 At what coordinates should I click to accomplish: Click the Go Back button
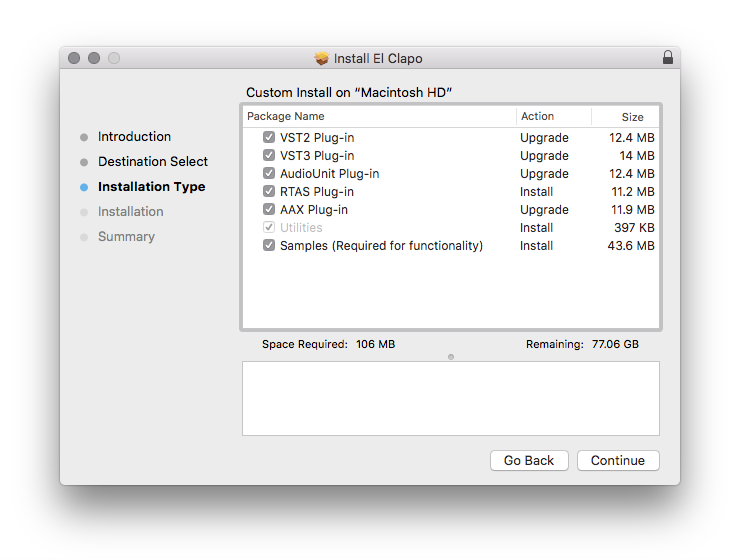[529, 461]
